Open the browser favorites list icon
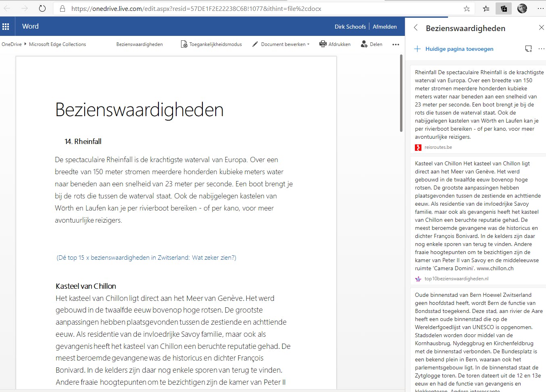Image resolution: width=546 pixels, height=392 pixels. [x=486, y=8]
